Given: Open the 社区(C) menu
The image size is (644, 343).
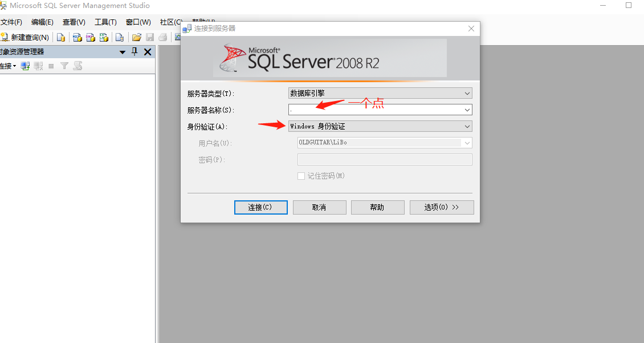Looking at the screenshot, I should click(x=170, y=22).
